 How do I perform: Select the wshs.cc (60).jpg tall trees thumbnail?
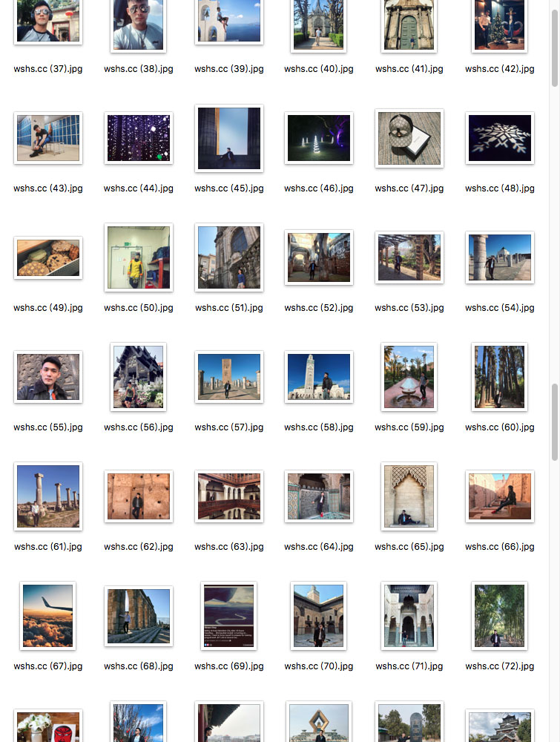(499, 377)
